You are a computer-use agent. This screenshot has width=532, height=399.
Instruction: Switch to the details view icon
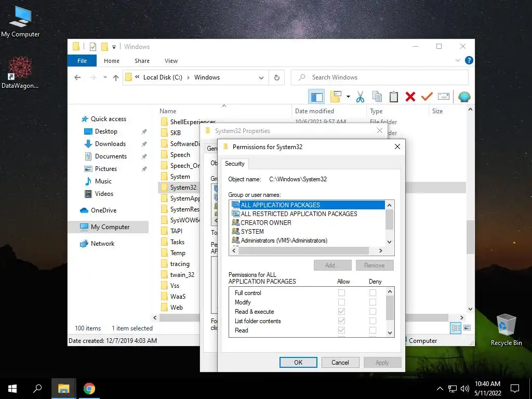456,328
